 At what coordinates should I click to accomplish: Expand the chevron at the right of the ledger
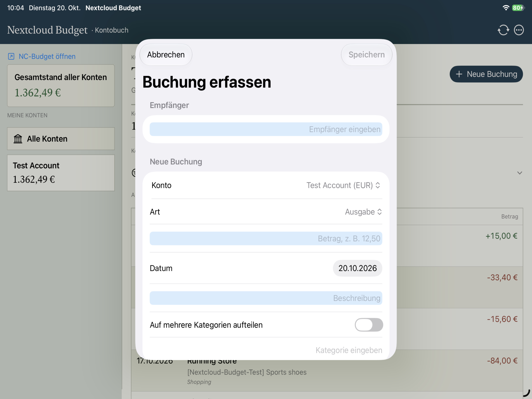(x=519, y=173)
